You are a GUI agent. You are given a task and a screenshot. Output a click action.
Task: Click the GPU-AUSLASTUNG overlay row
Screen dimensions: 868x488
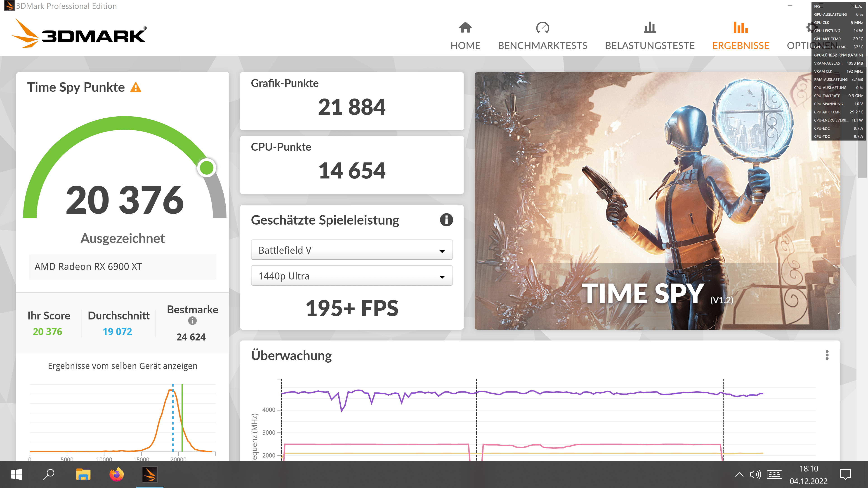click(x=838, y=14)
